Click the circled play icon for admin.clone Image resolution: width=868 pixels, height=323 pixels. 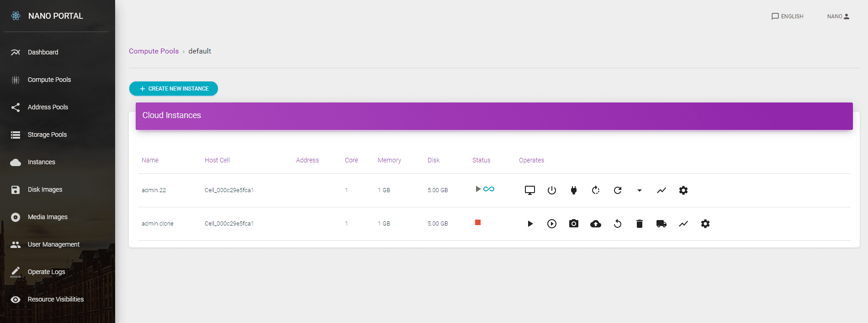[x=551, y=224]
